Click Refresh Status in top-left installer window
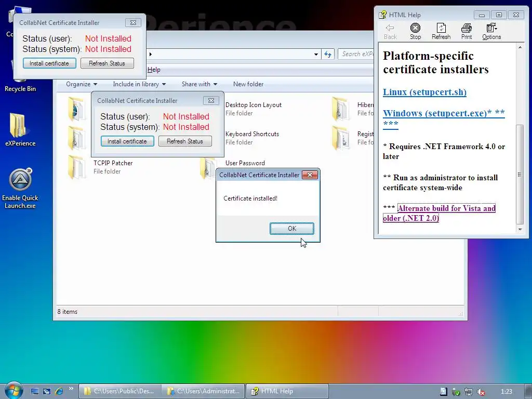 pyautogui.click(x=107, y=63)
